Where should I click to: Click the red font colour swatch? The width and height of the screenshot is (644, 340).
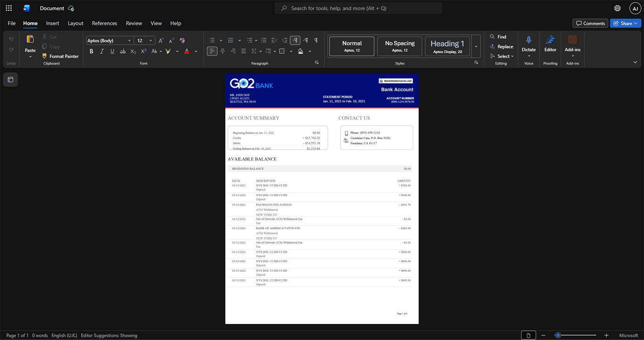click(187, 51)
